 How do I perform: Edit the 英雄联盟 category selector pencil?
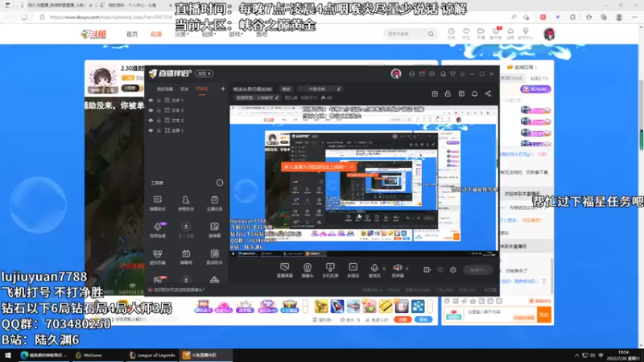coord(277,97)
